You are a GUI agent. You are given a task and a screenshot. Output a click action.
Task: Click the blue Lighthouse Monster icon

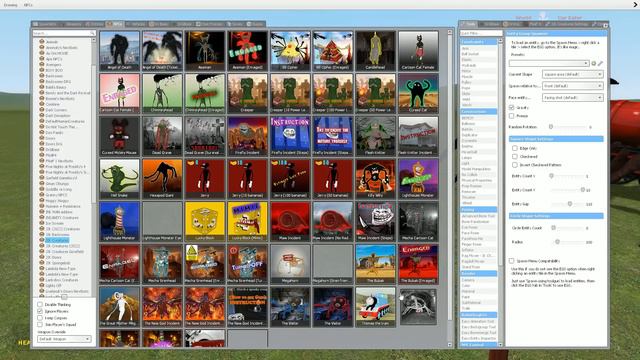[119, 221]
